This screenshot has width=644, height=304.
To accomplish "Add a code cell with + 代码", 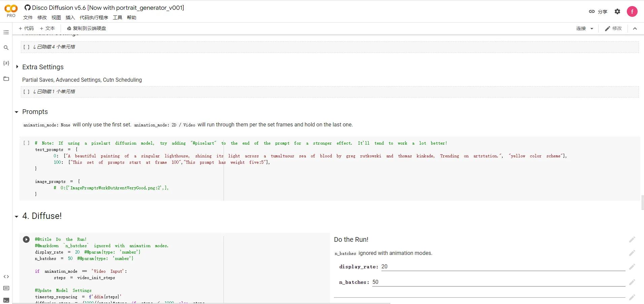I will click(x=26, y=29).
